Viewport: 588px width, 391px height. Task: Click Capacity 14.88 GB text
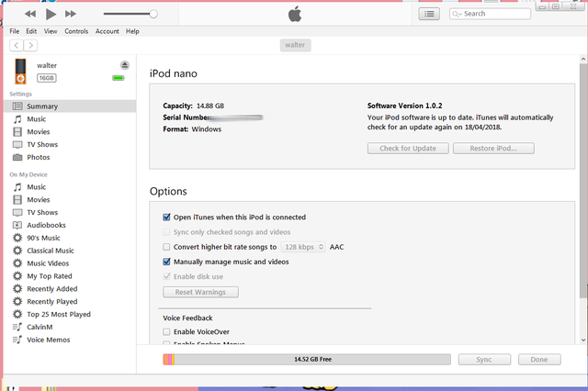coord(194,106)
